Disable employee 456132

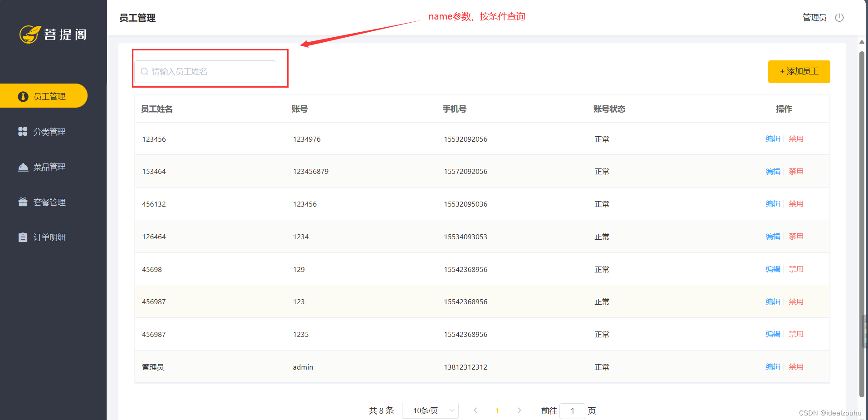pos(796,204)
